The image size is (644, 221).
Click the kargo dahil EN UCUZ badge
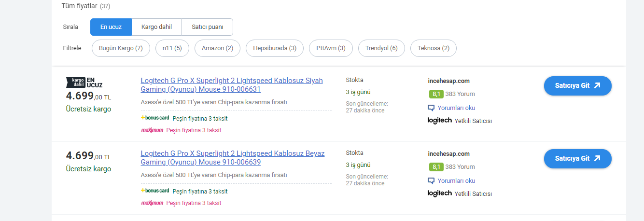84,82
